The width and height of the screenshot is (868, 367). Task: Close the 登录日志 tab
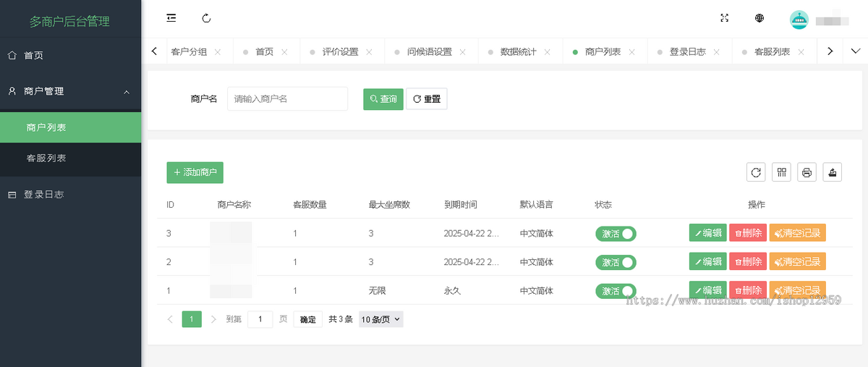pos(716,52)
